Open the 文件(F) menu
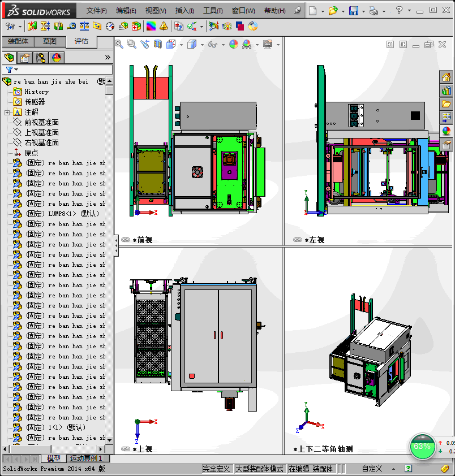Image resolution: width=455 pixels, height=476 pixels. (96, 11)
